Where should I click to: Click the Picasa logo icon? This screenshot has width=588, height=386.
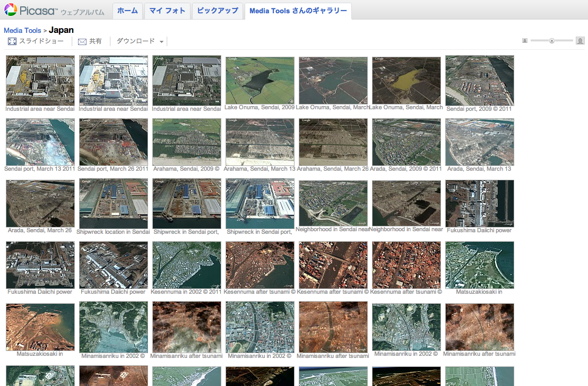[x=10, y=10]
